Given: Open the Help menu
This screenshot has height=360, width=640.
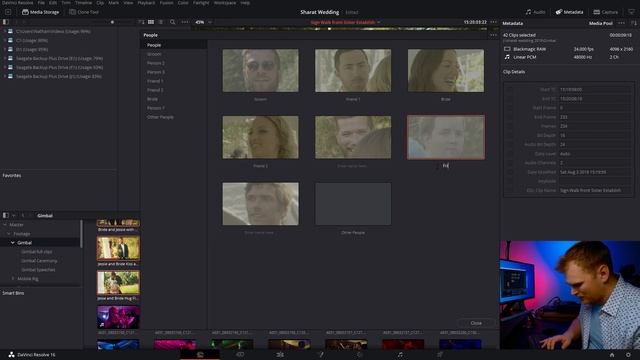Looking at the screenshot, I should point(245,2).
